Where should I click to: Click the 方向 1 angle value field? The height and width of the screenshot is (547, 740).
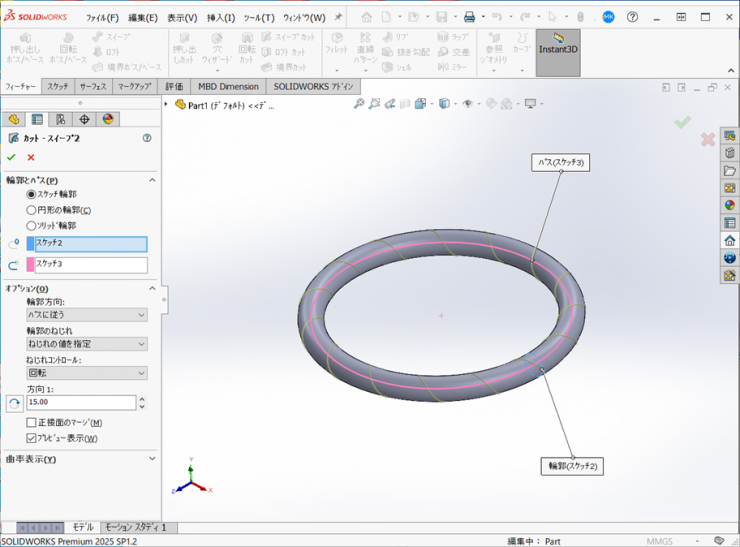coord(82,403)
